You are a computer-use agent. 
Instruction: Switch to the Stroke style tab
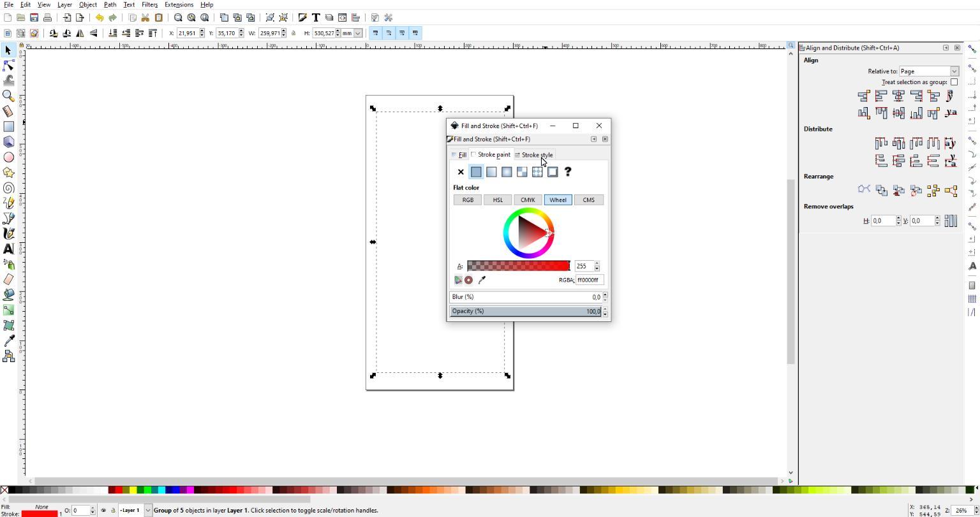[x=534, y=155]
